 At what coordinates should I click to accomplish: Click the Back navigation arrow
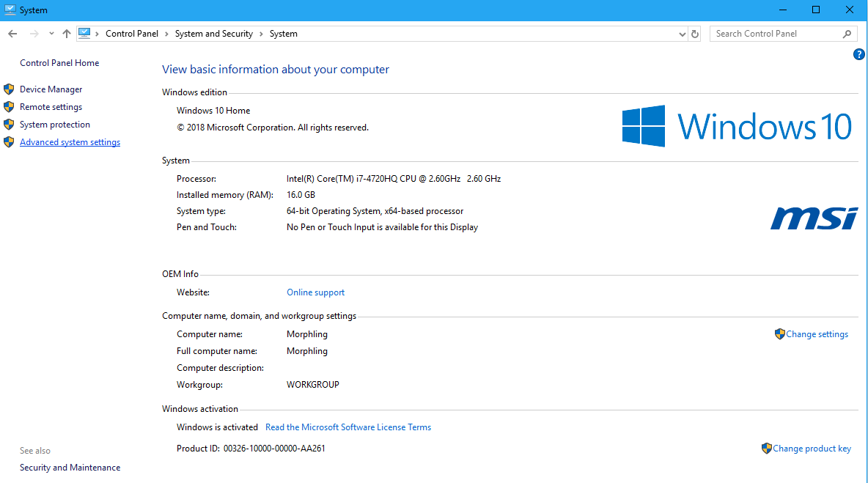(x=12, y=34)
